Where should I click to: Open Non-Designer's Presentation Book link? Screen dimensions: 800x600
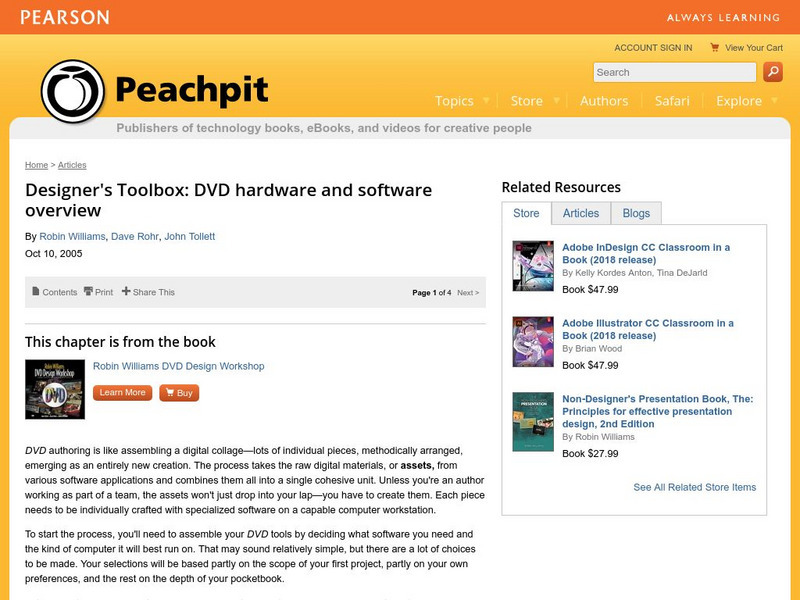pos(658,411)
